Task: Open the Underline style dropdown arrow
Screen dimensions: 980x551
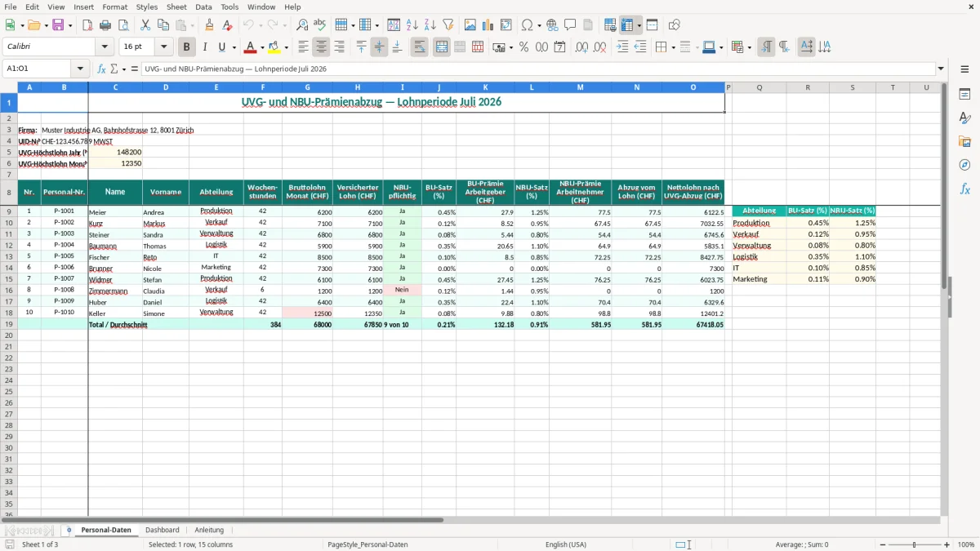Action: pos(234,47)
